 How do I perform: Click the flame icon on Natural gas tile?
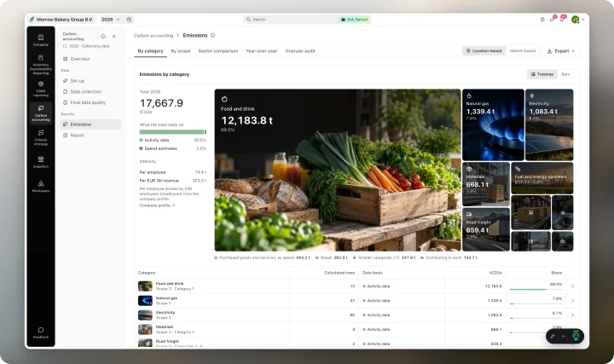click(469, 95)
